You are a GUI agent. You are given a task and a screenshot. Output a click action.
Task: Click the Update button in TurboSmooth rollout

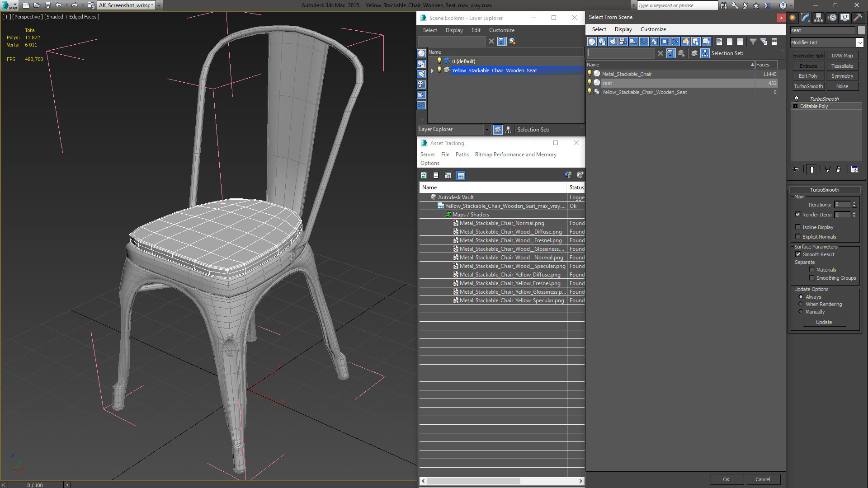tap(824, 322)
